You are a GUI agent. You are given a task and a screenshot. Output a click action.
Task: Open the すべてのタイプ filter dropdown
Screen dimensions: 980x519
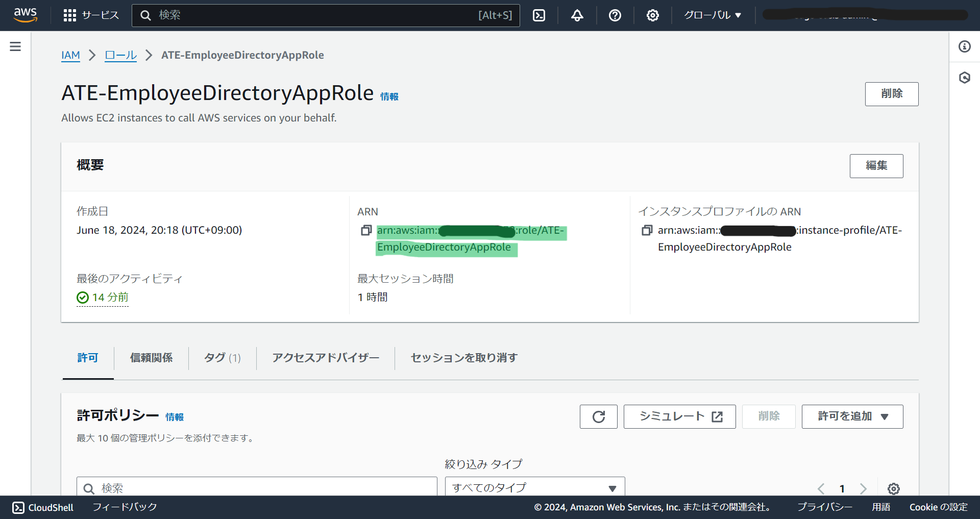(x=534, y=487)
